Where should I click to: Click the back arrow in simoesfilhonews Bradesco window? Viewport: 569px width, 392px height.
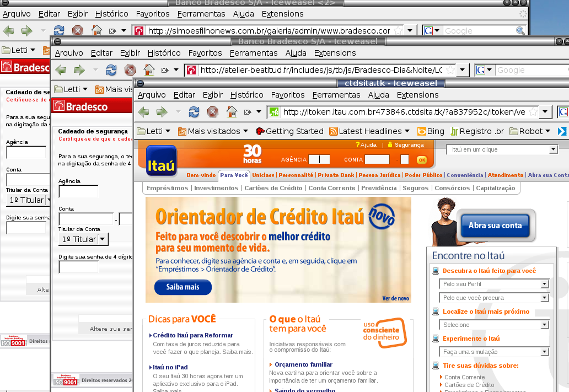coord(8,30)
